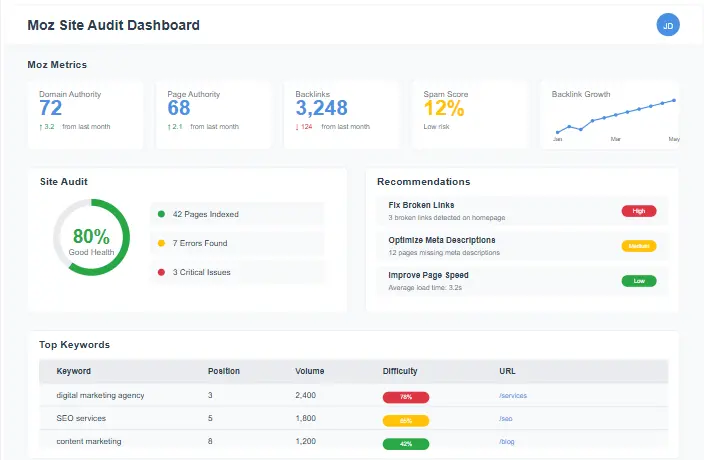Click the Low risk label
The width and height of the screenshot is (704, 460).
pyautogui.click(x=436, y=127)
